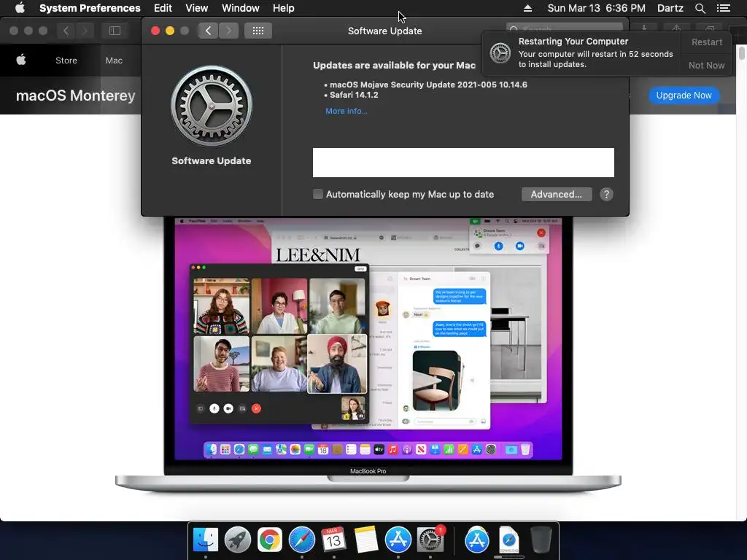Viewport: 747px width, 560px height.
Task: Click Safari window back arrow
Action: pos(66,31)
